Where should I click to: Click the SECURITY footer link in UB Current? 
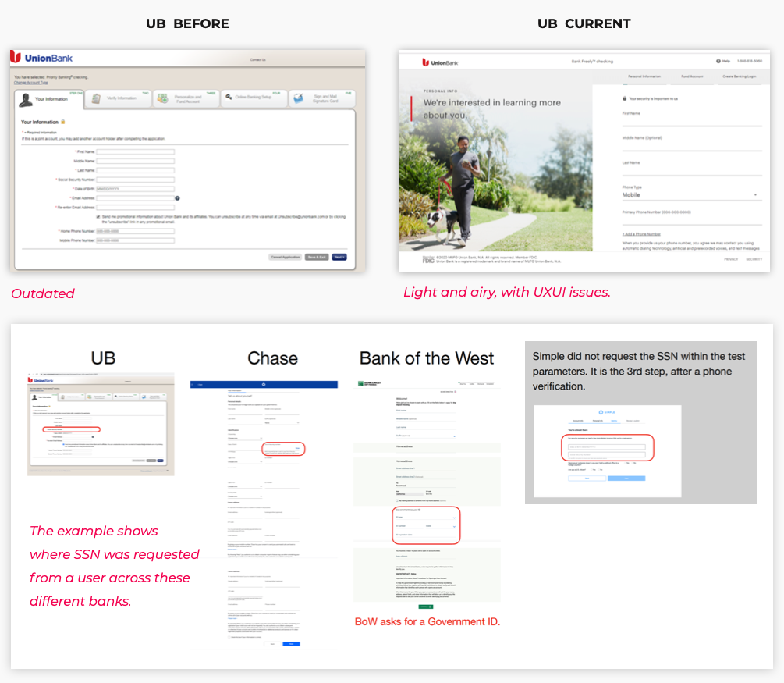click(754, 259)
